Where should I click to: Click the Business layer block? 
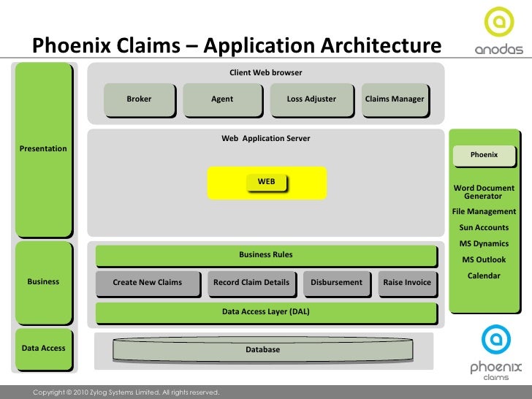[43, 282]
